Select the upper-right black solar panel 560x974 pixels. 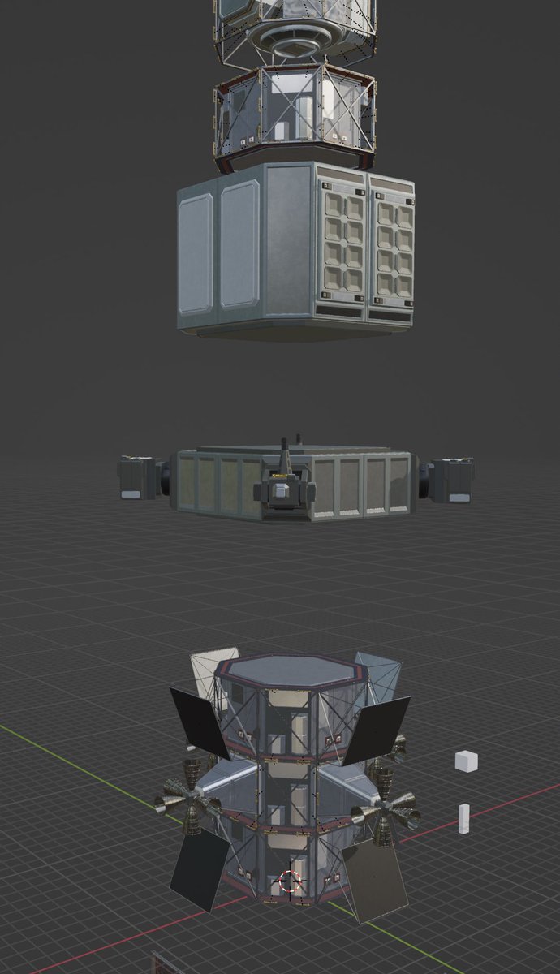[376, 730]
